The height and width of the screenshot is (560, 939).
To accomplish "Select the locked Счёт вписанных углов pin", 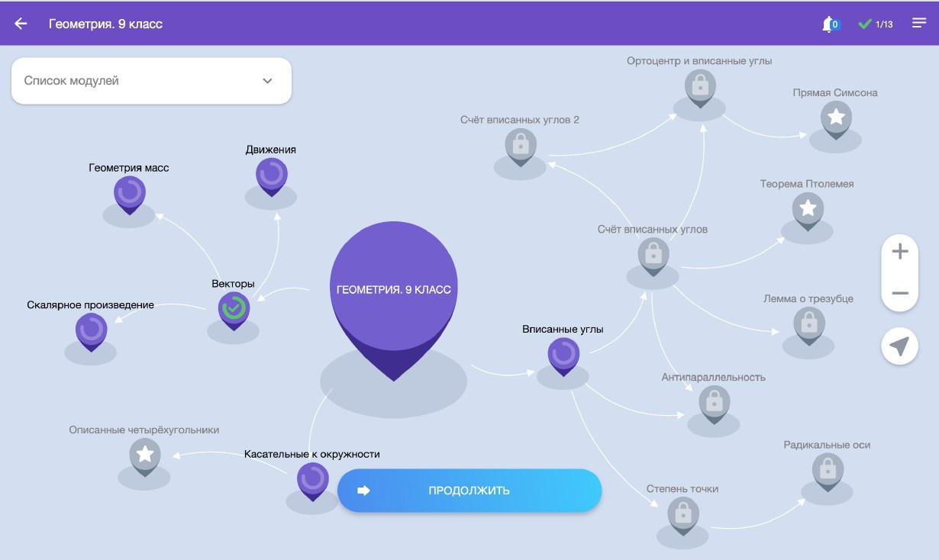I will click(x=653, y=257).
